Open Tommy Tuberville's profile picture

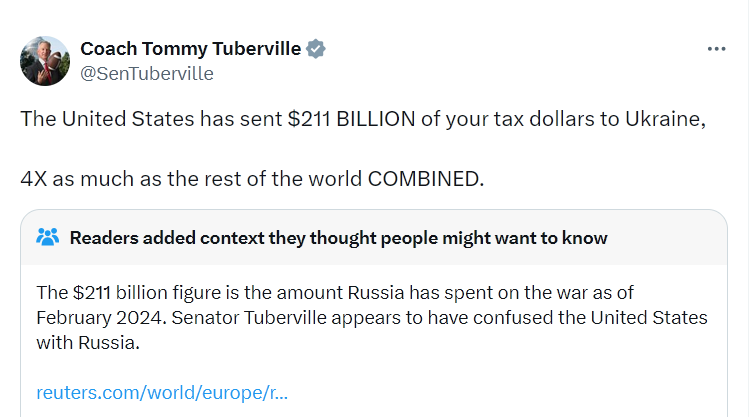45,61
